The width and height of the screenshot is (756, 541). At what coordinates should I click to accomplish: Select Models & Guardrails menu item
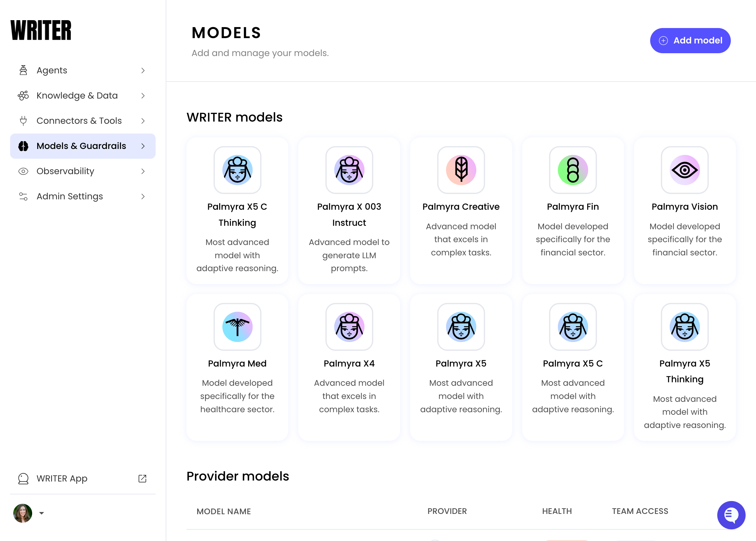tap(81, 146)
